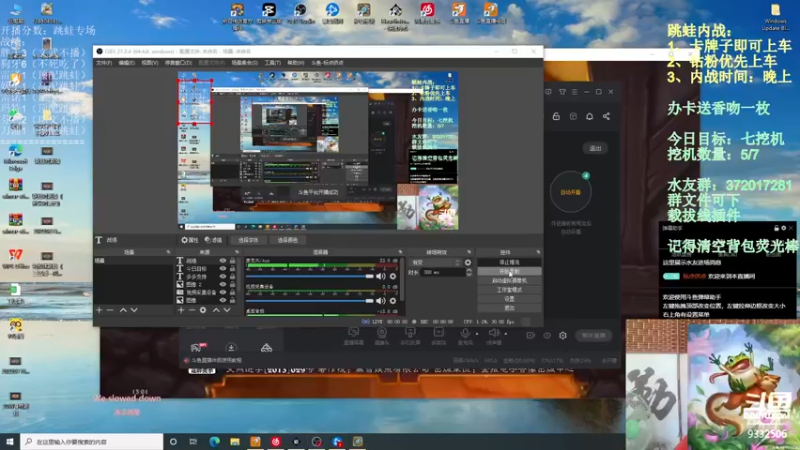Pop out the 控件 dock using its header icon
Image resolution: width=800 pixels, height=450 pixels.
coord(538,252)
